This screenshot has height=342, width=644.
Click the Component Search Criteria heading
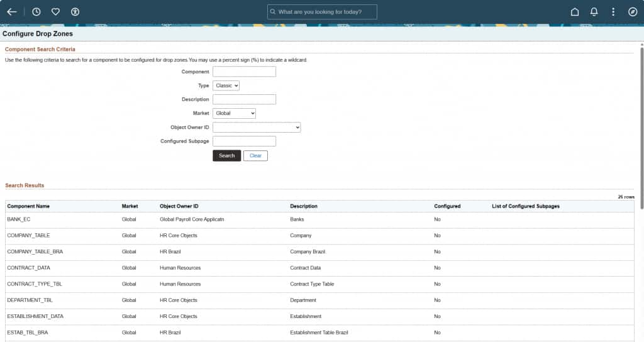[40, 49]
